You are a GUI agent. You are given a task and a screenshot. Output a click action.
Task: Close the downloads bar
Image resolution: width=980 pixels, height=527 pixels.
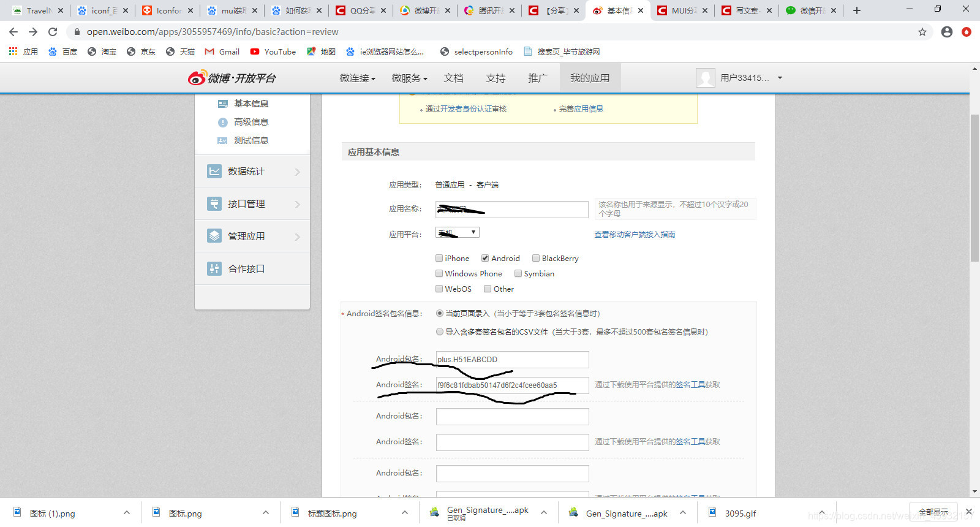(x=968, y=512)
